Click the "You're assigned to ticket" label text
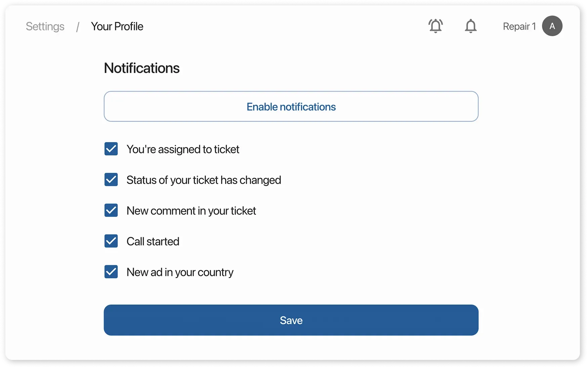 point(183,149)
